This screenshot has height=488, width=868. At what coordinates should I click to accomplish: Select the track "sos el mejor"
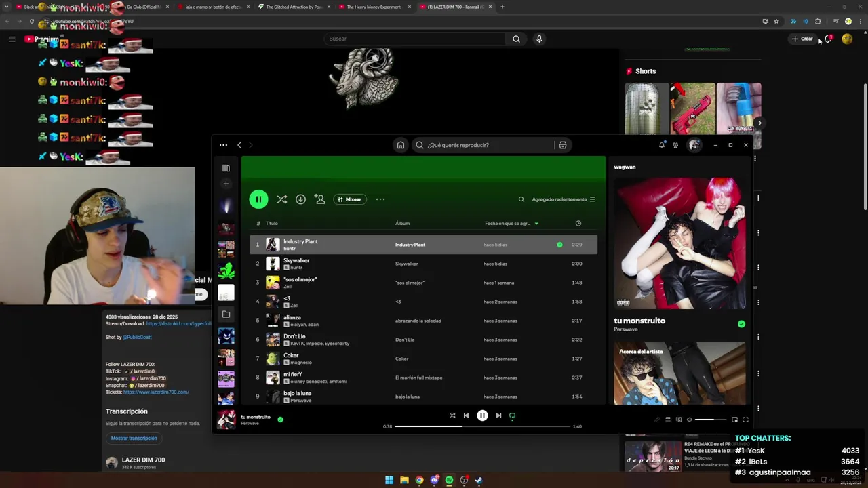click(423, 283)
